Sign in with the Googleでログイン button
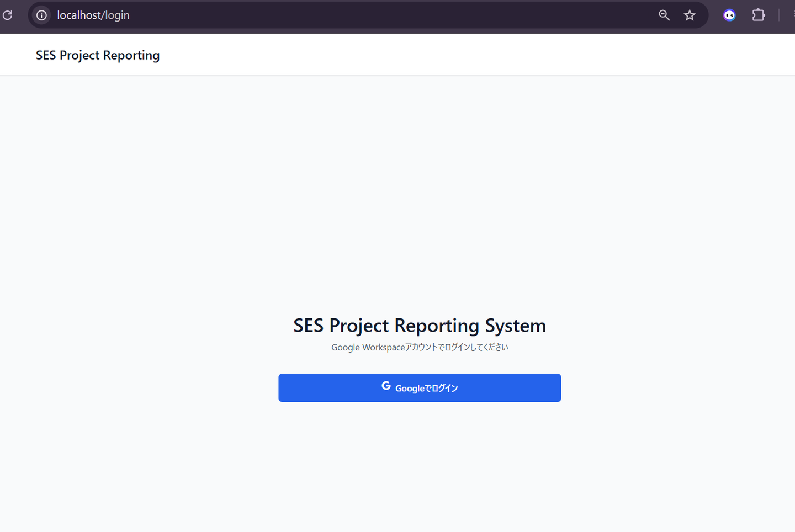Screen dimensions: 795x532 tap(420, 388)
